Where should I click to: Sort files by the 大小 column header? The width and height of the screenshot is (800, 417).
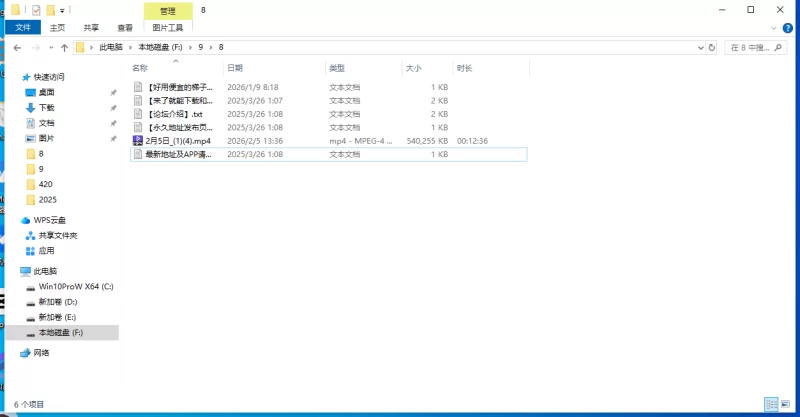tap(413, 68)
